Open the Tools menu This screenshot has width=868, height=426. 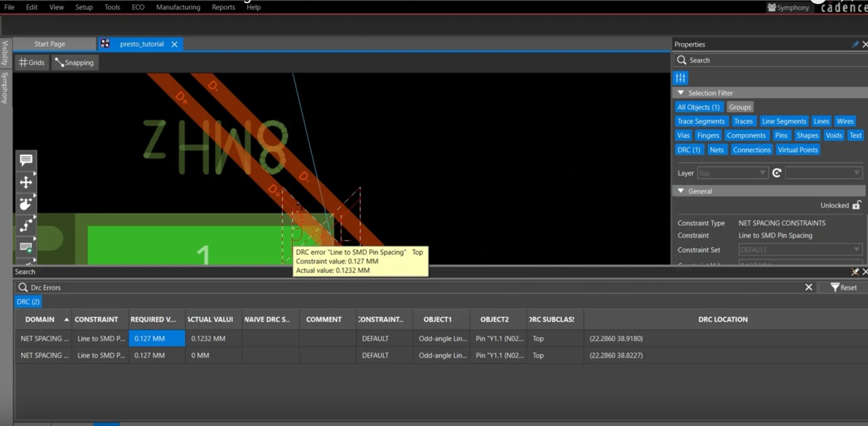(112, 7)
